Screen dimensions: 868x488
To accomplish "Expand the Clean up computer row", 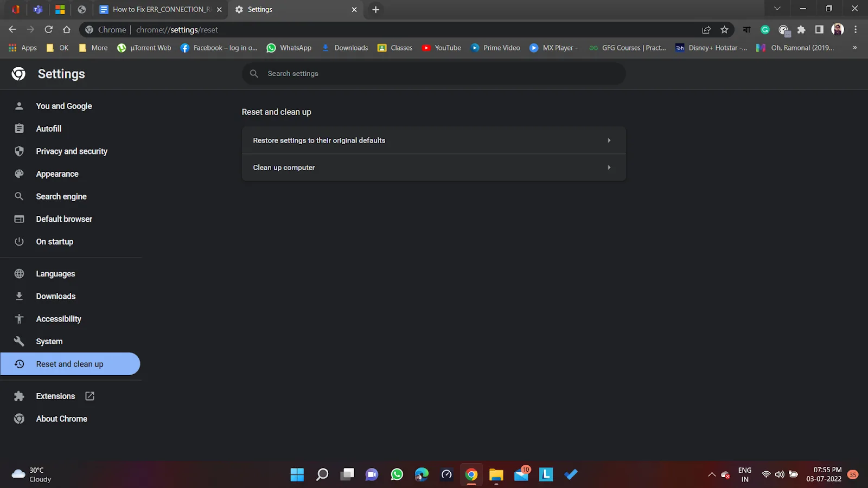I will tap(433, 168).
